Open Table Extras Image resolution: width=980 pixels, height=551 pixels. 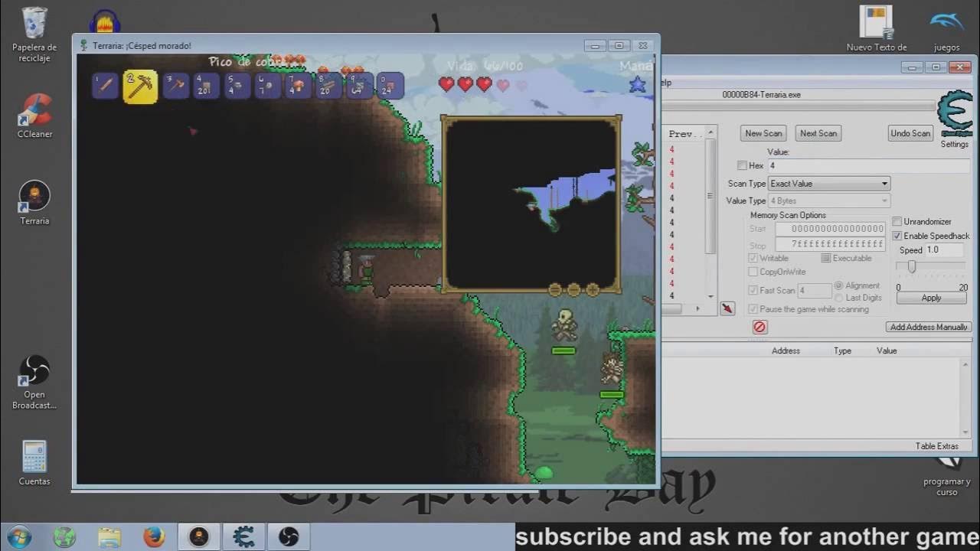(937, 446)
